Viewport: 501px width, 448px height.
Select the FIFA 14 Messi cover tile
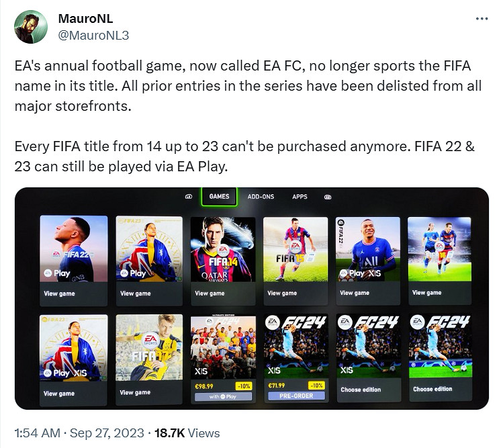coord(223,249)
